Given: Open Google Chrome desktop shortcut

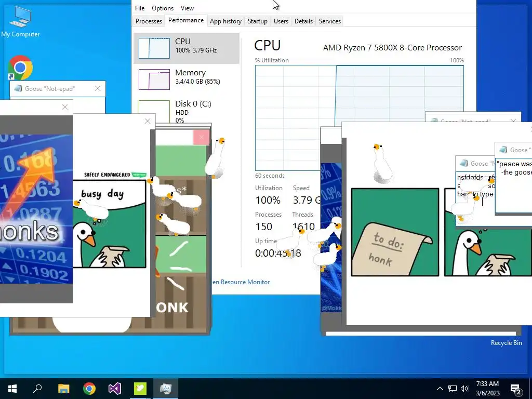Looking at the screenshot, I should pos(20,68).
